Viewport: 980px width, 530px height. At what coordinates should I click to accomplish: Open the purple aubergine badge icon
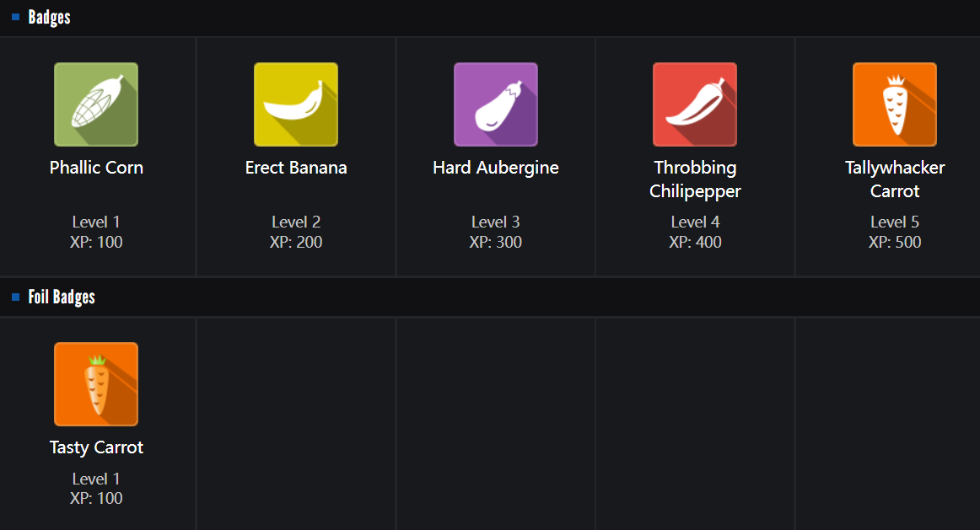[496, 104]
